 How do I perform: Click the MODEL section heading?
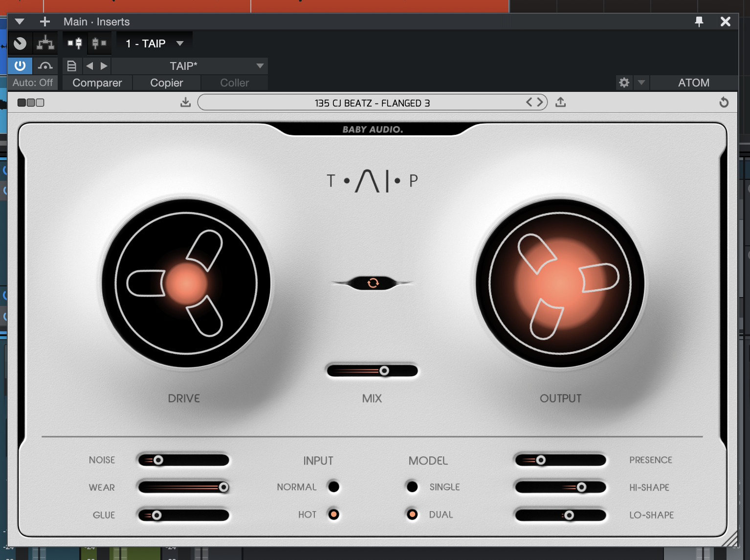coord(428,461)
